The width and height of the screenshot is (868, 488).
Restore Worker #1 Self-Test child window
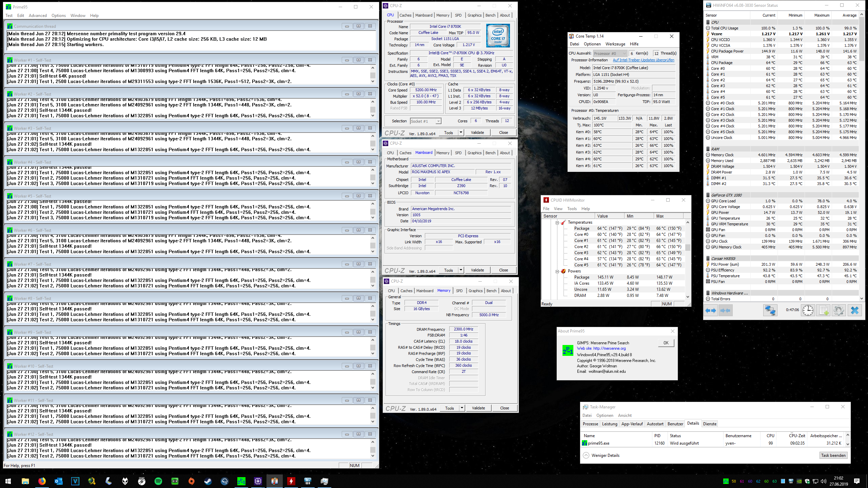(358, 60)
